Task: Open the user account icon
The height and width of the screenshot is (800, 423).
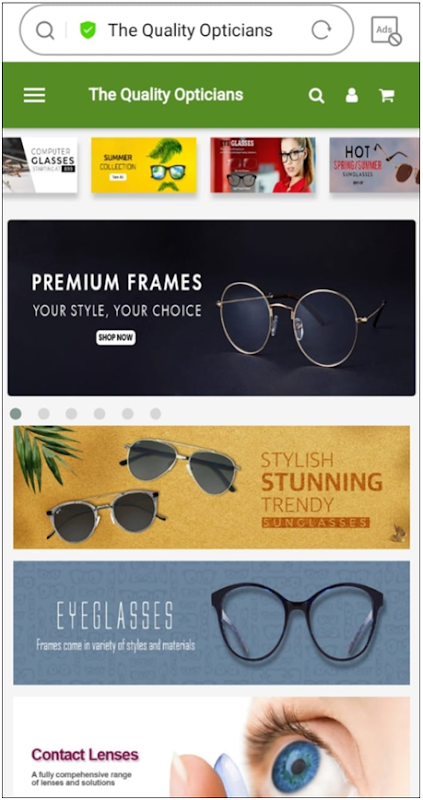Action: [352, 95]
